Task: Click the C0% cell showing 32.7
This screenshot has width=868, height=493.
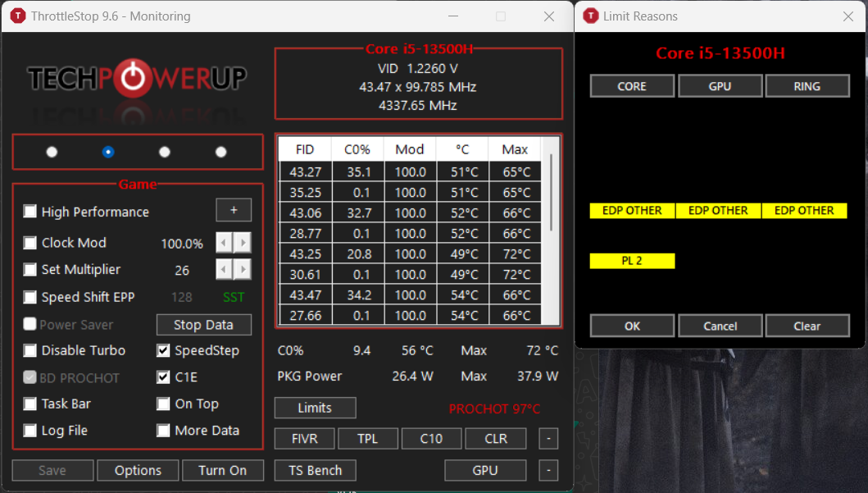Action: (x=359, y=212)
